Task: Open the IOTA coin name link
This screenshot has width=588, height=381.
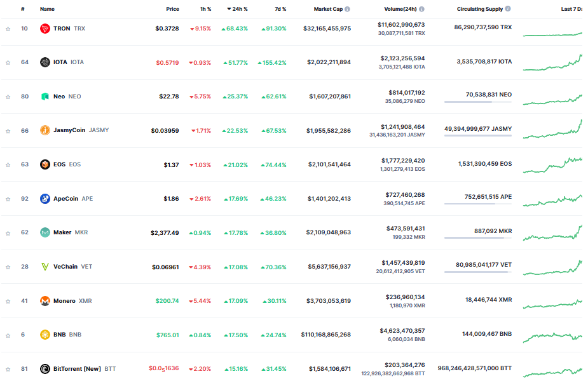Action: 69,62
